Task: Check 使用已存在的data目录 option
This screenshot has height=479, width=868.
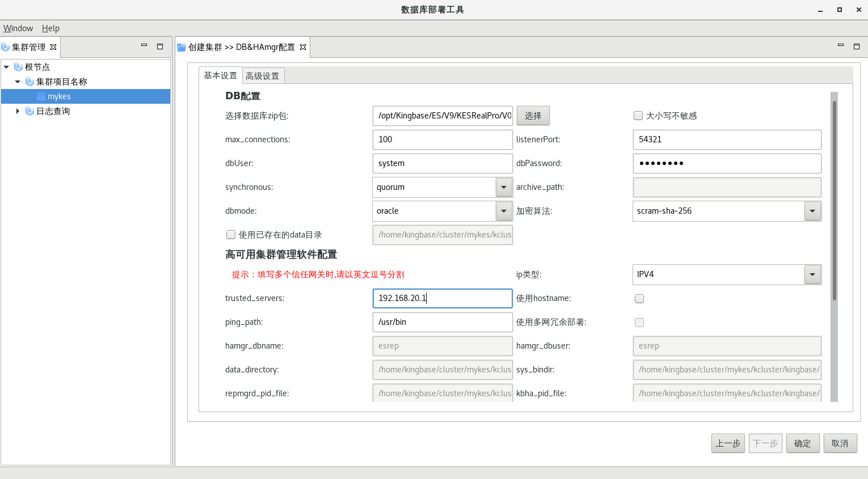Action: (x=231, y=235)
